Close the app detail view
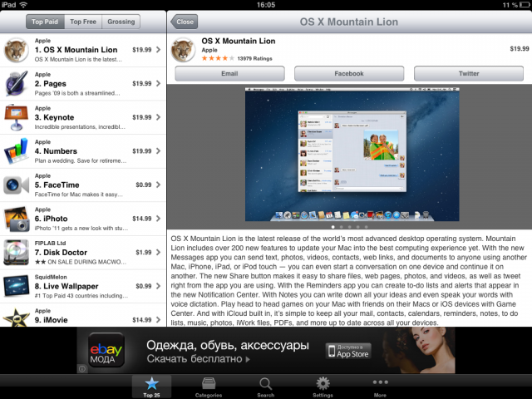Viewport: 532px width, 399px height. [x=185, y=22]
